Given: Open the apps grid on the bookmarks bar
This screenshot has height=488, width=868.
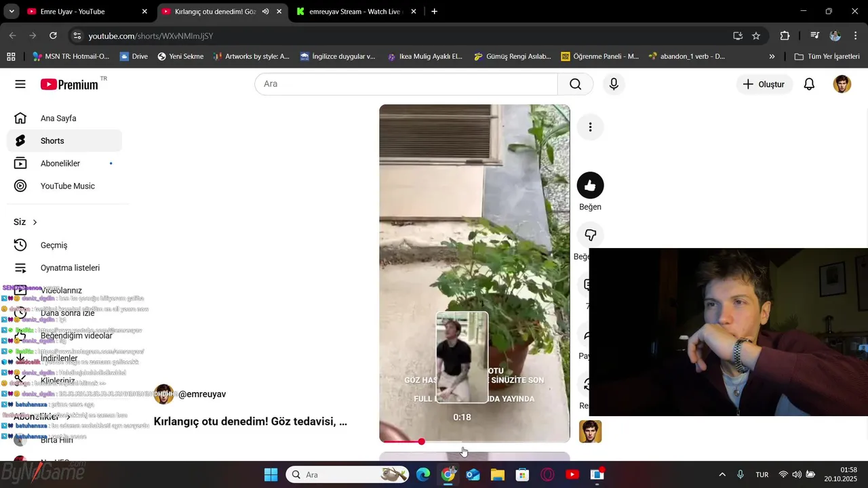Looking at the screenshot, I should (x=11, y=56).
